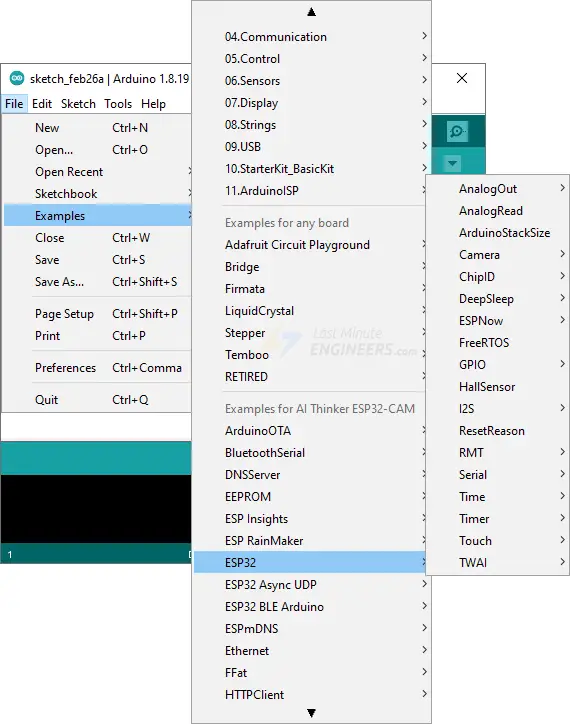Select Print in File menu
This screenshot has height=724, width=570.
click(x=97, y=336)
